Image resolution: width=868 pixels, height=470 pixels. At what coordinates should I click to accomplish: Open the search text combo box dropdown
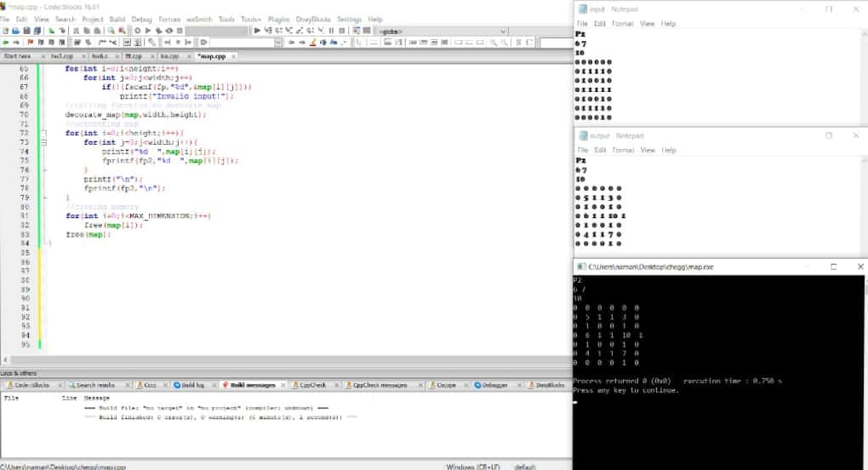pyautogui.click(x=278, y=43)
